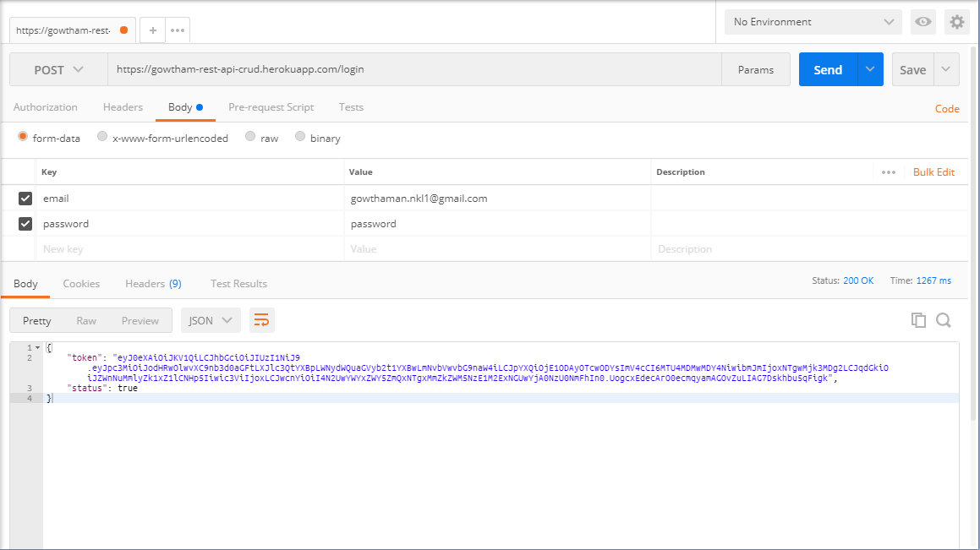Viewport: 980px width, 550px height.
Task: Uncheck the password key checkbox
Action: (x=25, y=224)
